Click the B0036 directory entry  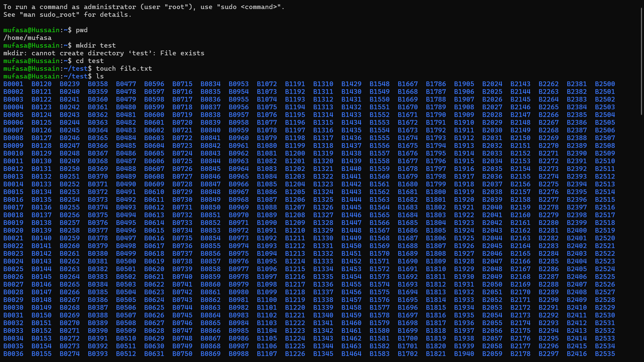click(x=13, y=354)
